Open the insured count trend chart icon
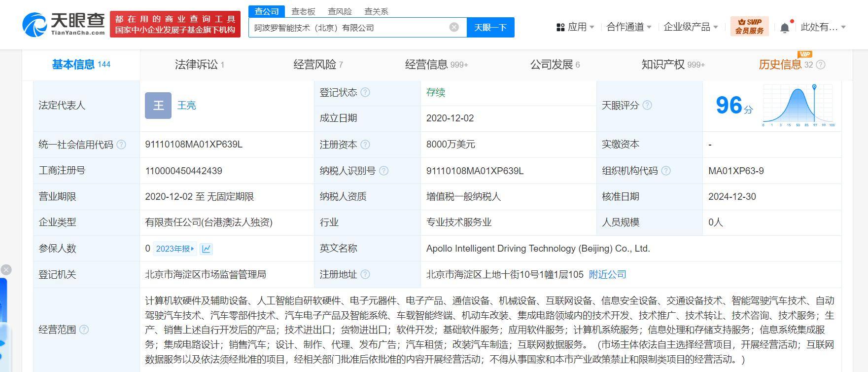 pos(206,249)
